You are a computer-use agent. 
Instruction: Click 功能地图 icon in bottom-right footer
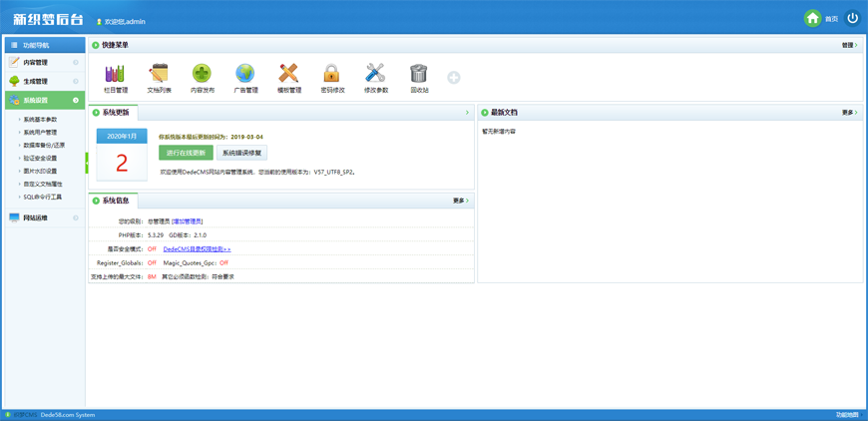click(x=860, y=414)
